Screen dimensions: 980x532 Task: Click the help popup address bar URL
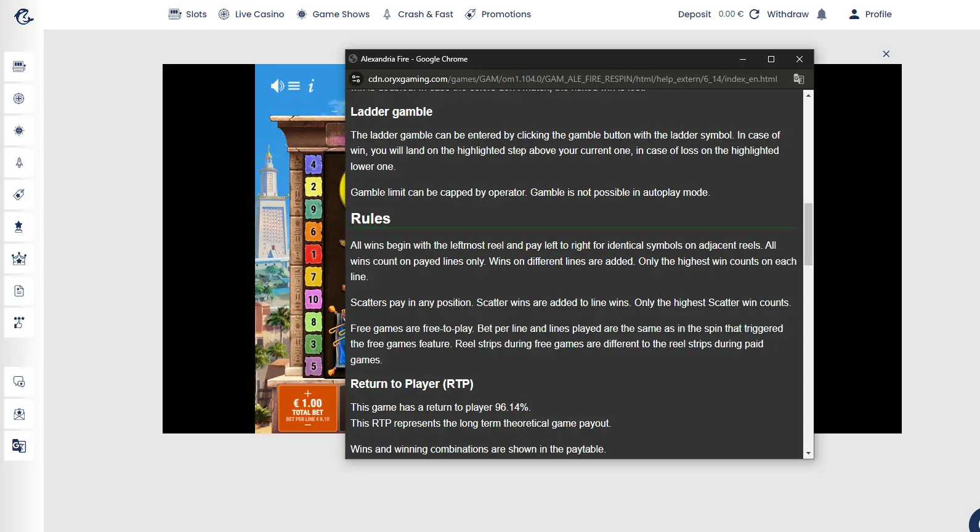573,79
